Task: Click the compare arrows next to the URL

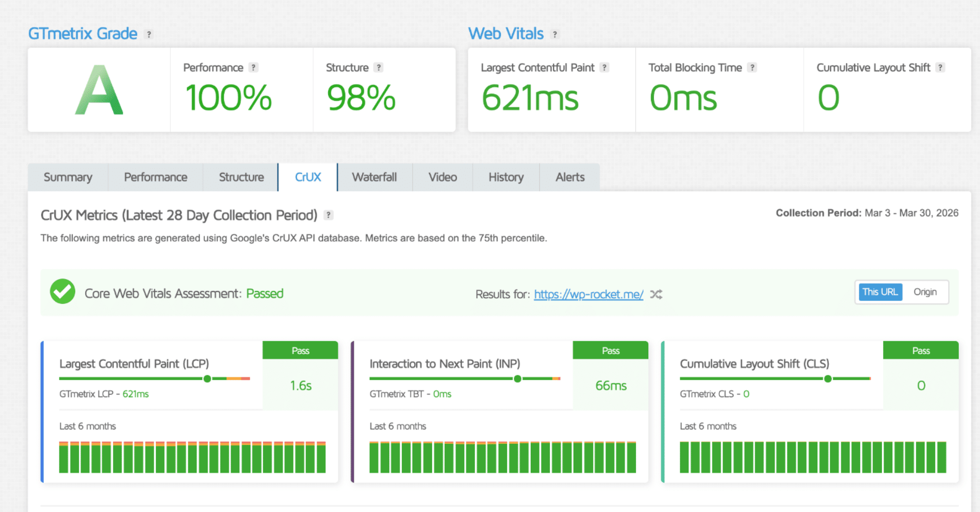Action: click(x=656, y=294)
